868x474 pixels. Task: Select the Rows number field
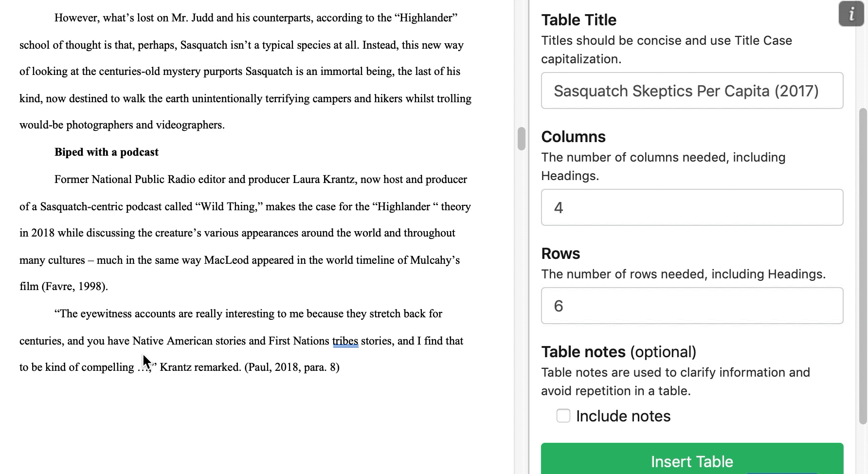click(x=691, y=306)
